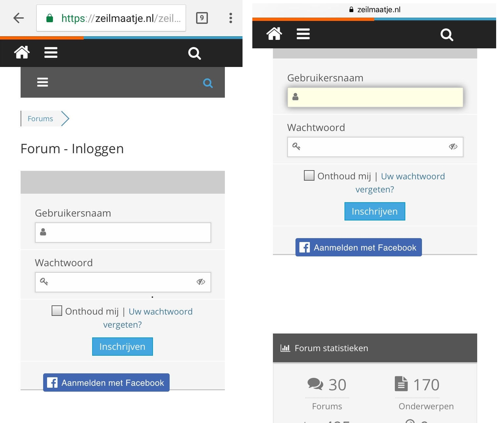Click the blue search icon in forum bar
The image size is (504, 423).
208,83
